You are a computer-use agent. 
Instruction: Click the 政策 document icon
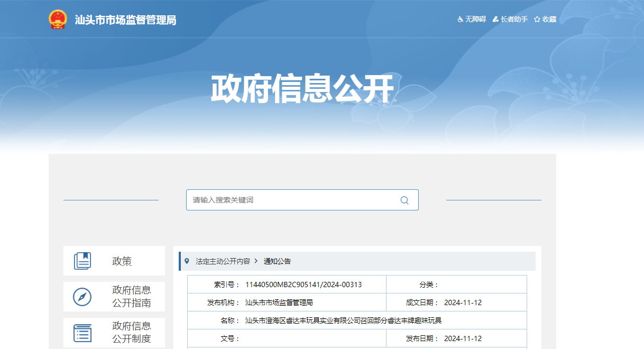click(x=82, y=261)
